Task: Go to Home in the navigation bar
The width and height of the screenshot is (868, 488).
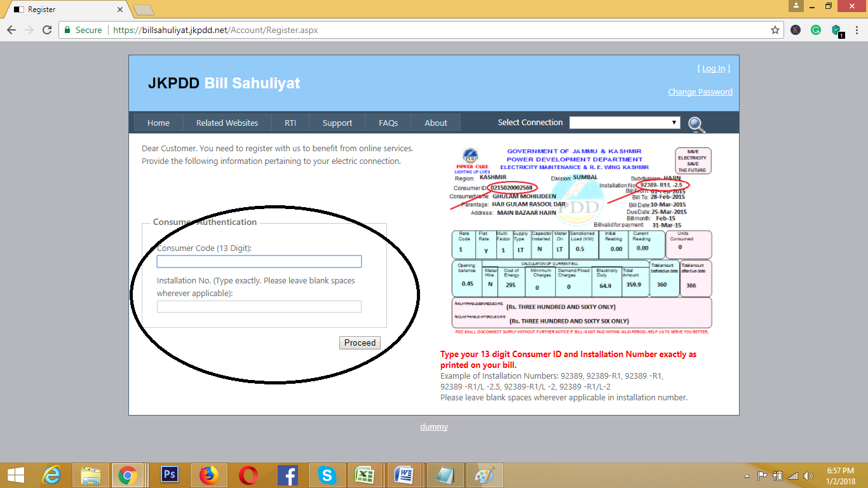Action: (x=158, y=123)
